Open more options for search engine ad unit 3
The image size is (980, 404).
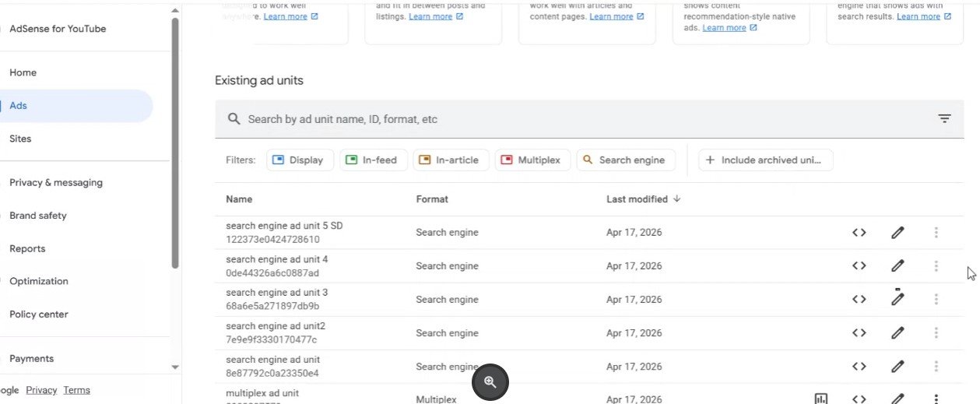tap(936, 299)
